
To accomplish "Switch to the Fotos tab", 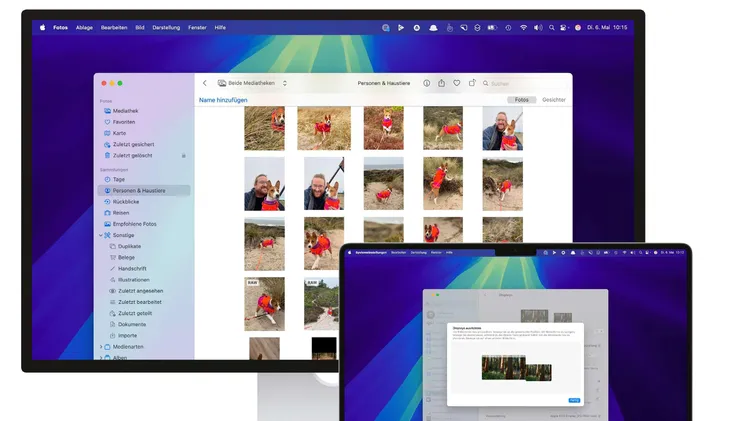I will tap(521, 100).
